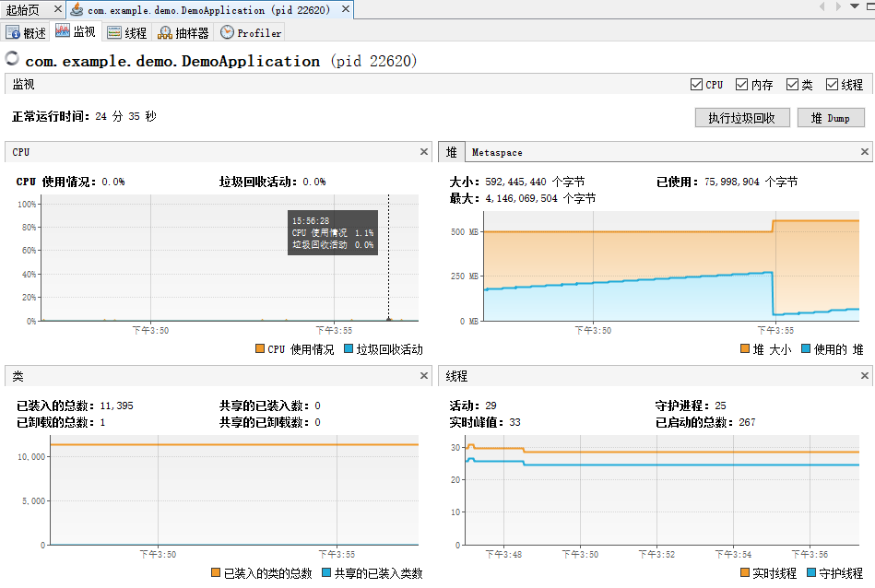The width and height of the screenshot is (875, 588).
Task: Click the 堆 Dump button
Action: click(831, 118)
